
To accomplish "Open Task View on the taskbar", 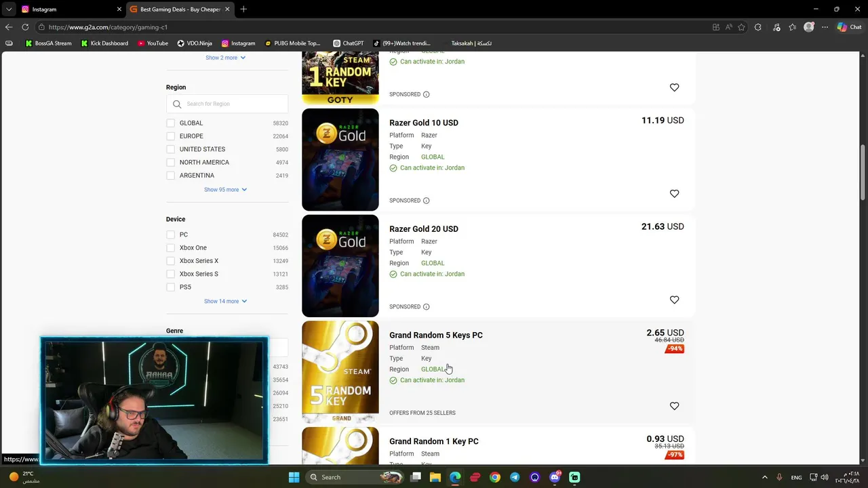I will tap(416, 477).
